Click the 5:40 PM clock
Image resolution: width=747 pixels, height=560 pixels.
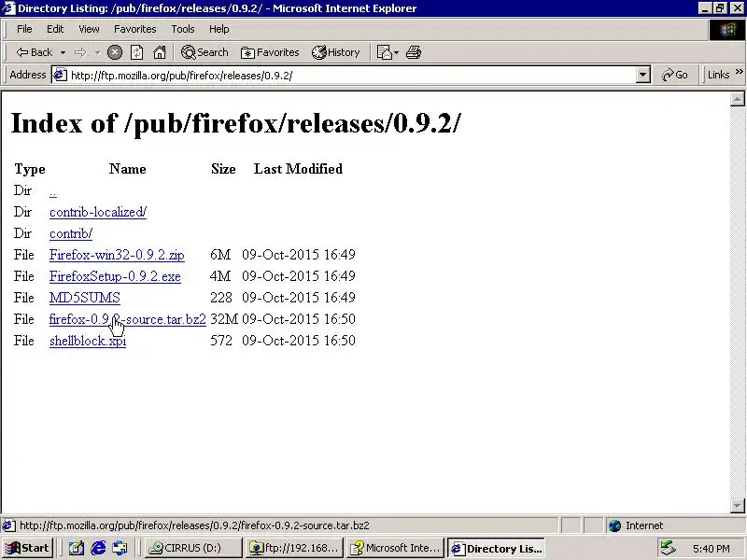click(711, 549)
